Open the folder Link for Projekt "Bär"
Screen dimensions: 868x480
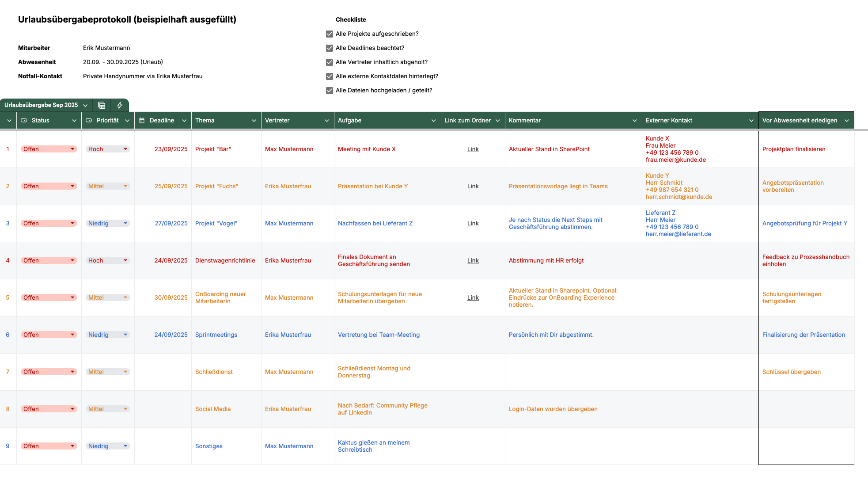[x=473, y=149]
